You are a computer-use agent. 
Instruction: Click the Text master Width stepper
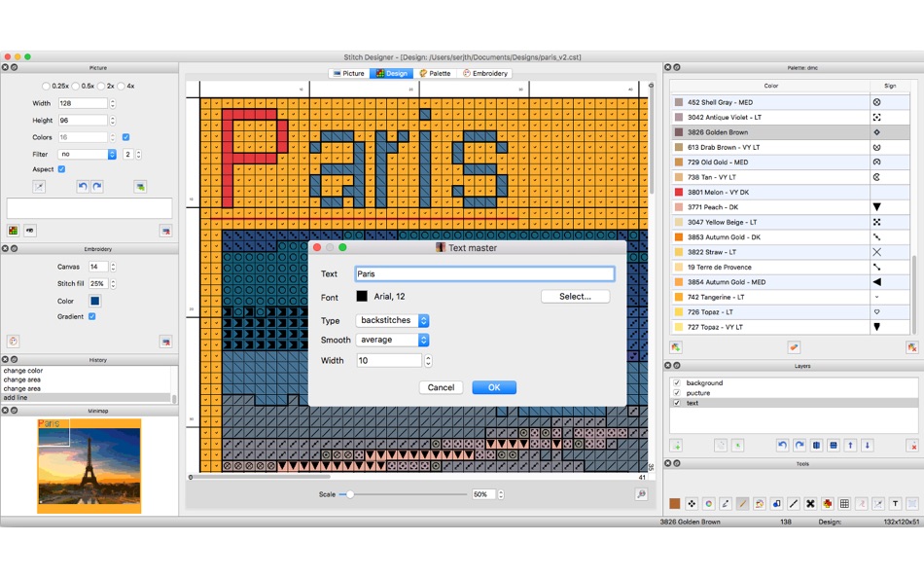(x=428, y=360)
